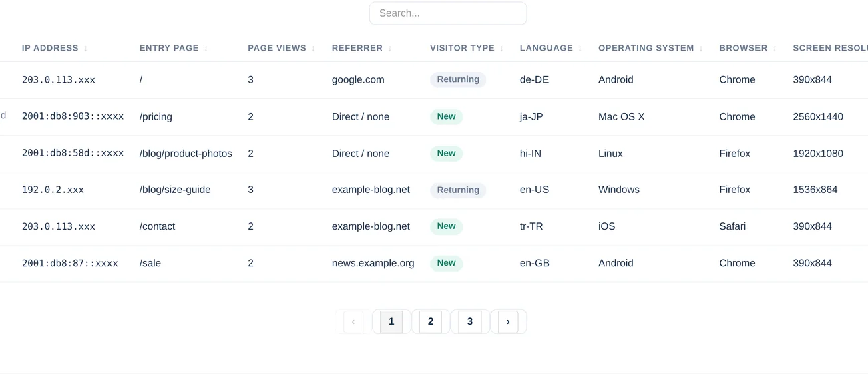
Task: Click the Screen Resolution column header
Action: tap(830, 48)
